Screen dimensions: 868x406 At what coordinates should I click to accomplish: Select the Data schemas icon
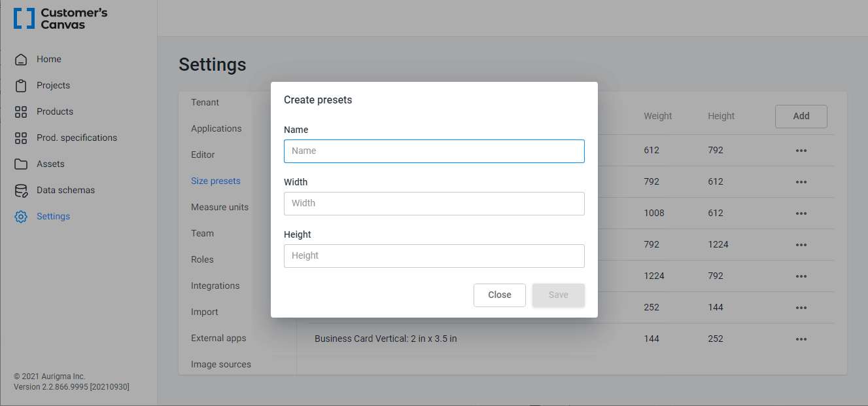[x=20, y=190]
